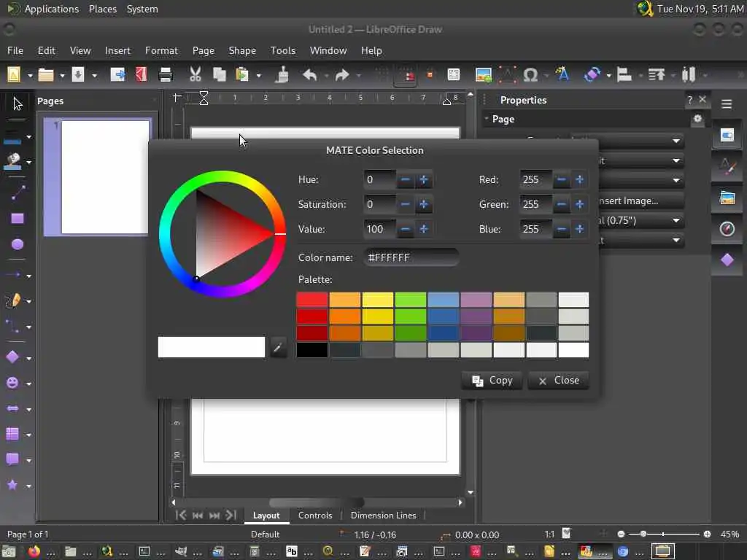This screenshot has height=560, width=747.
Task: Select the Symbol Shapes smiley tool
Action: click(13, 383)
